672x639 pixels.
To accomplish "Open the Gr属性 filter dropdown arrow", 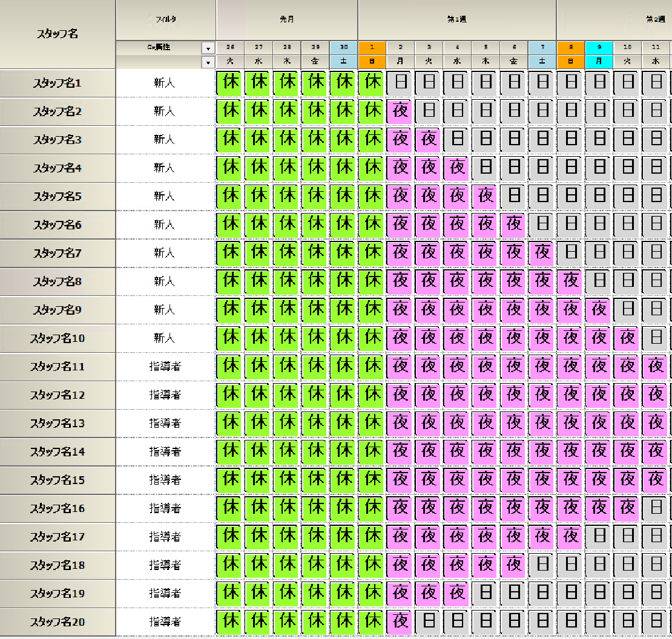I will click(x=208, y=48).
